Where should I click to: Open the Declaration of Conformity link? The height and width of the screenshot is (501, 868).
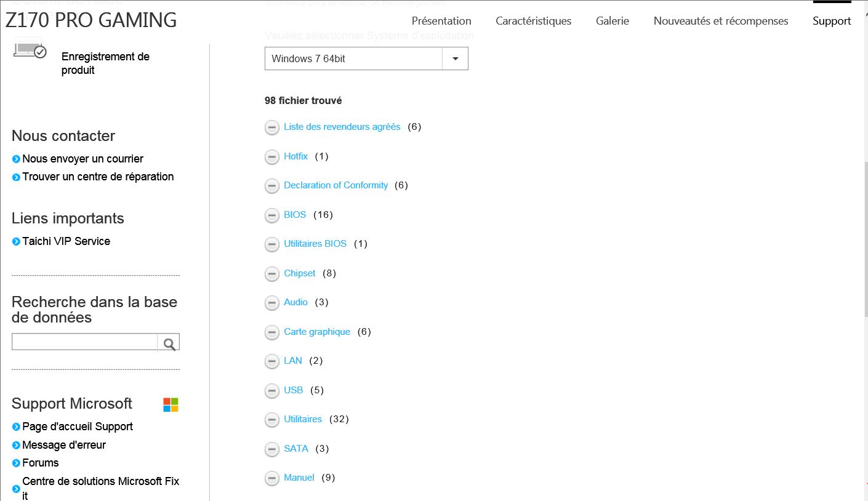point(336,185)
